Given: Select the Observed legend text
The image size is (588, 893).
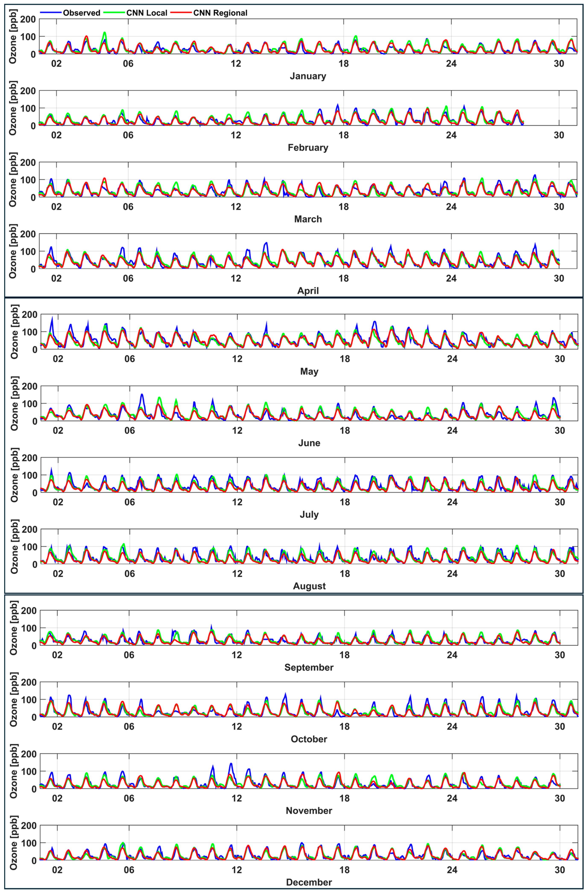Looking at the screenshot, I should click(x=81, y=13).
